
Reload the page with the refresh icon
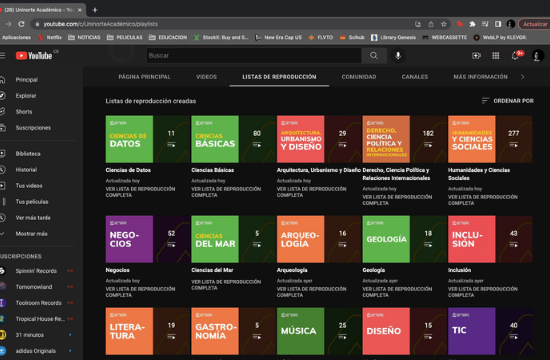tap(21, 24)
